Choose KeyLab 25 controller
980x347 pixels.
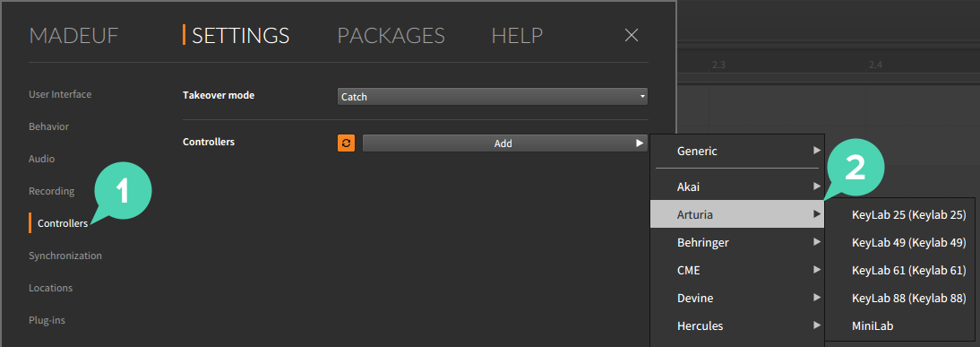(x=908, y=214)
